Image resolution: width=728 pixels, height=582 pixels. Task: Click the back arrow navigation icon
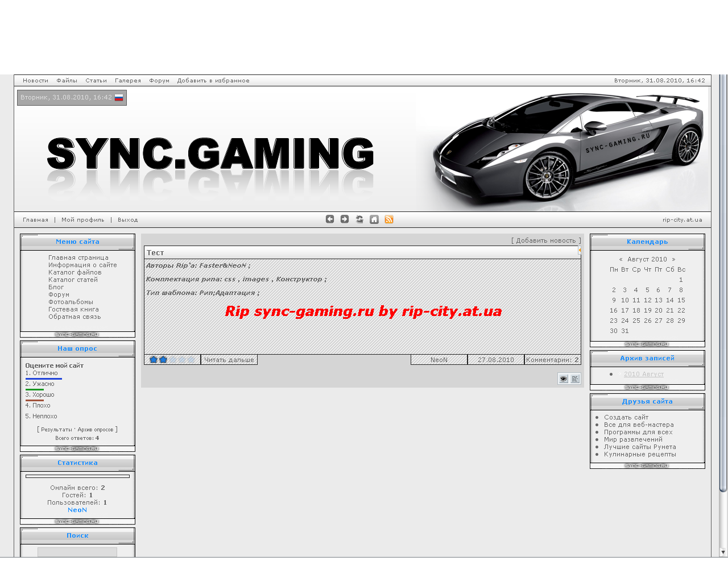click(330, 219)
